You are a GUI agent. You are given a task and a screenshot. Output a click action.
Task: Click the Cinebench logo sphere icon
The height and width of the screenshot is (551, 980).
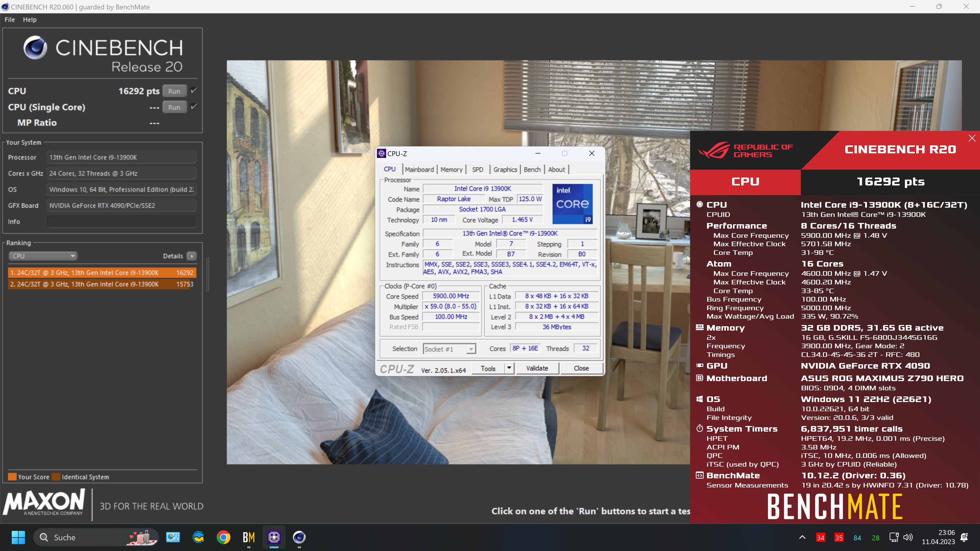coord(35,48)
